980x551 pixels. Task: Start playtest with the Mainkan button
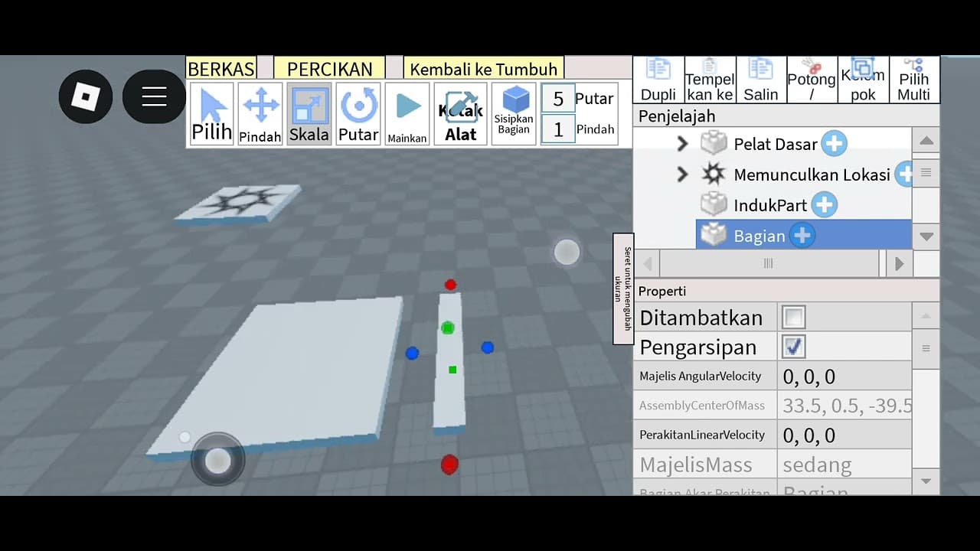point(407,113)
